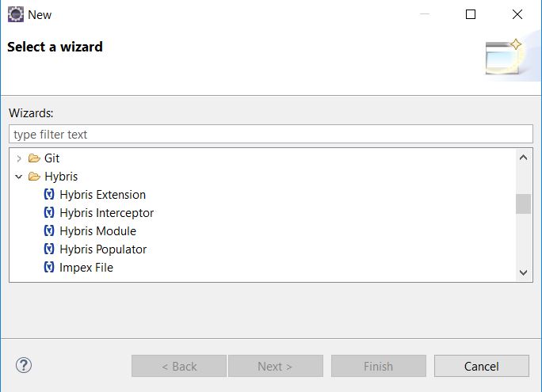
Task: Select the Hybris Extension wizard entry
Action: (x=103, y=195)
